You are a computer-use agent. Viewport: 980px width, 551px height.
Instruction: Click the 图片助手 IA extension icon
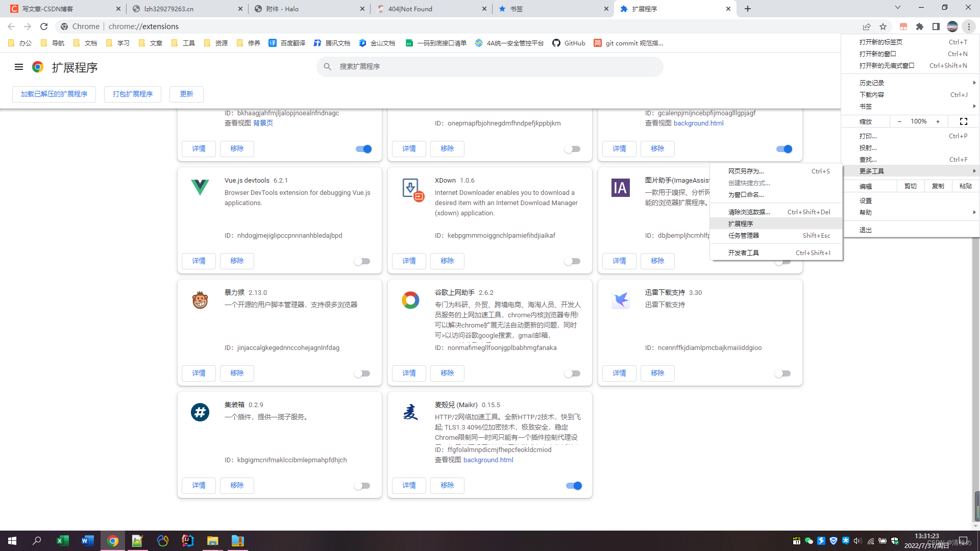(620, 188)
